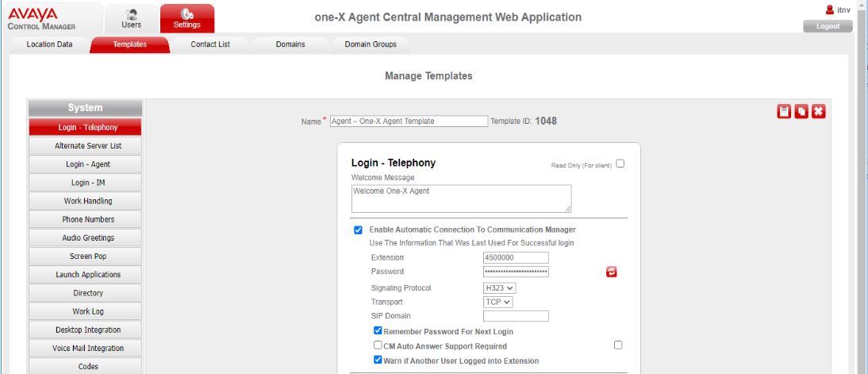Click the template Name input field
This screenshot has width=868, height=374.
[x=409, y=121]
